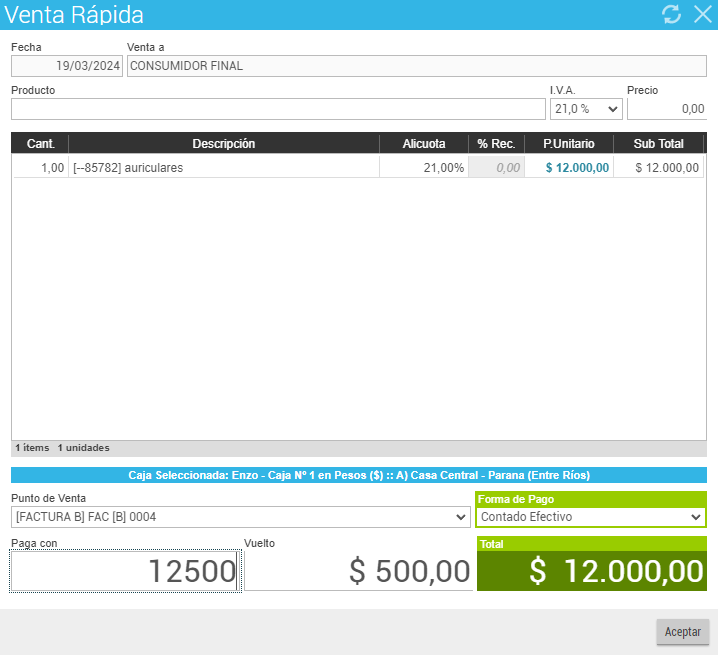Viewport: 718px width, 655px height.
Task: Click the Descripción column header
Action: pos(224,144)
